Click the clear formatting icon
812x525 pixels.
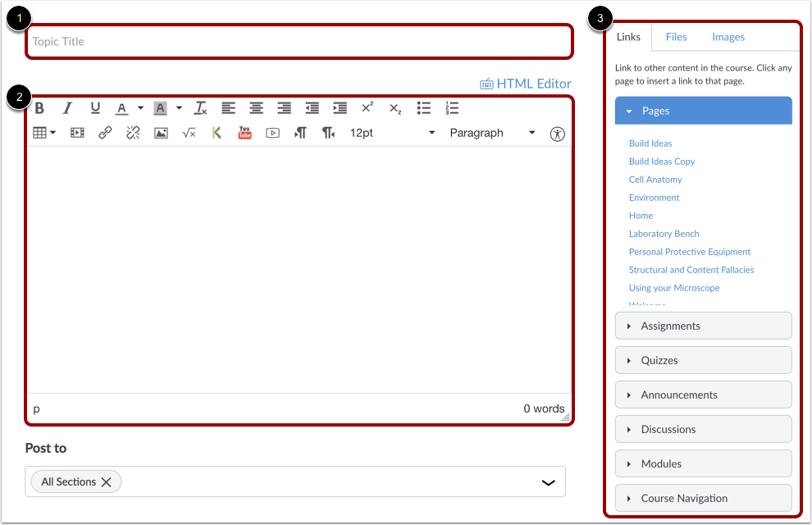pos(200,108)
